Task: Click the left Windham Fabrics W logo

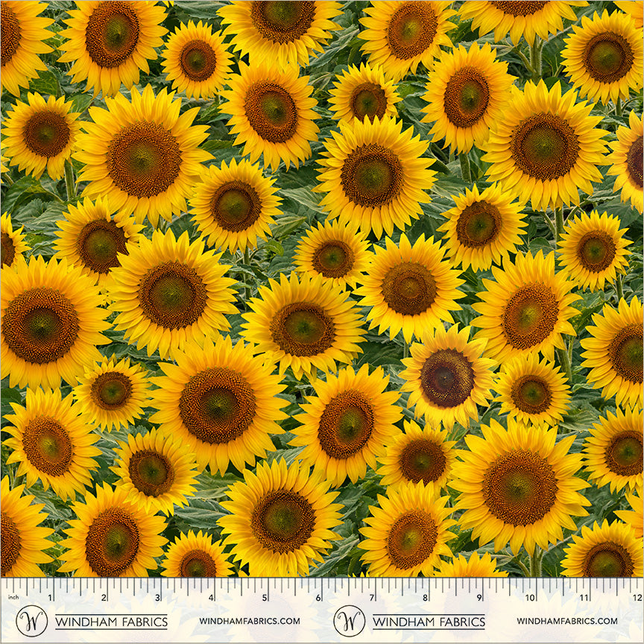Action: pyautogui.click(x=31, y=621)
